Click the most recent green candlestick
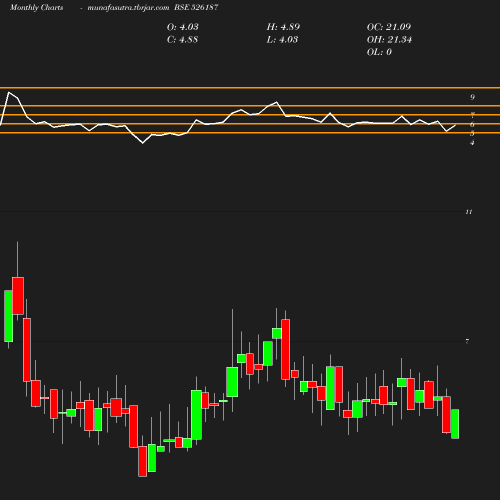The height and width of the screenshot is (500, 500). [455, 424]
